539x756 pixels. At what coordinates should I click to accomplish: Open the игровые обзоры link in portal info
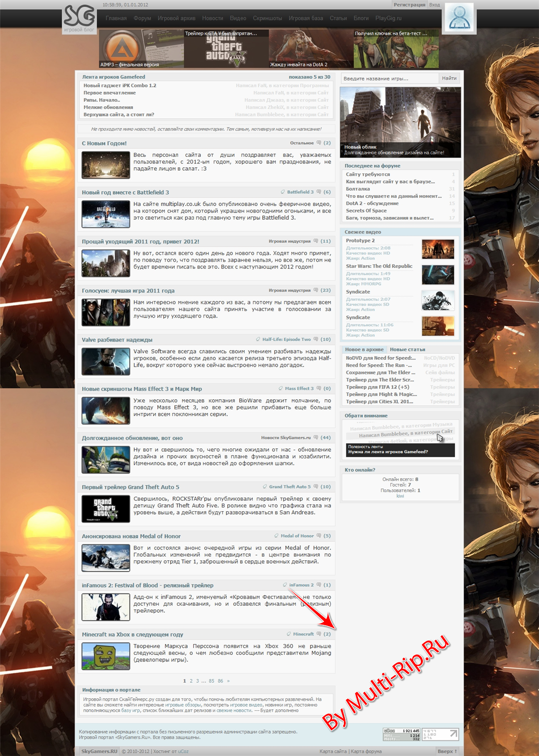pos(183,705)
